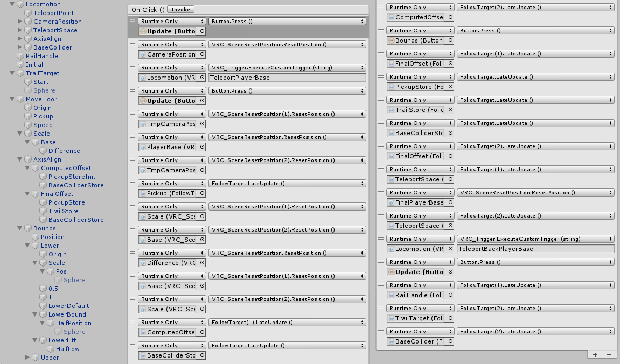The height and width of the screenshot is (364, 620).
Task: Open FollowTarget(2).LateUpdate dropdown for the TrailTarget entry
Action: click(535, 309)
